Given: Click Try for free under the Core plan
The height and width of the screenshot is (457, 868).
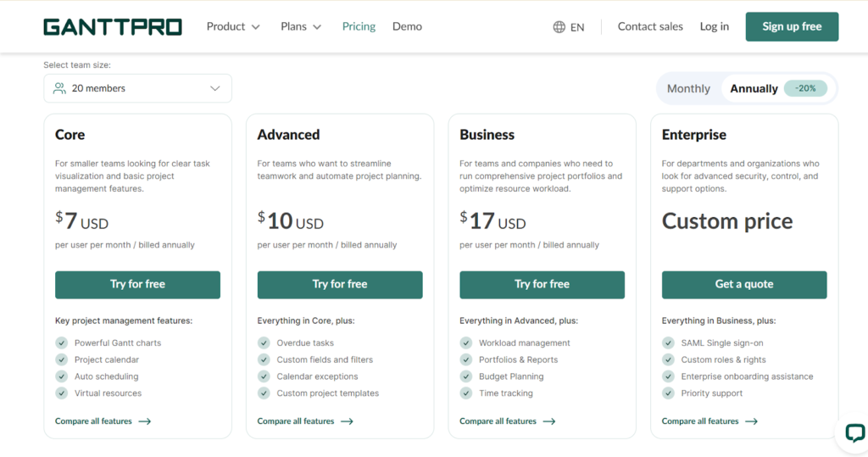Looking at the screenshot, I should point(138,285).
